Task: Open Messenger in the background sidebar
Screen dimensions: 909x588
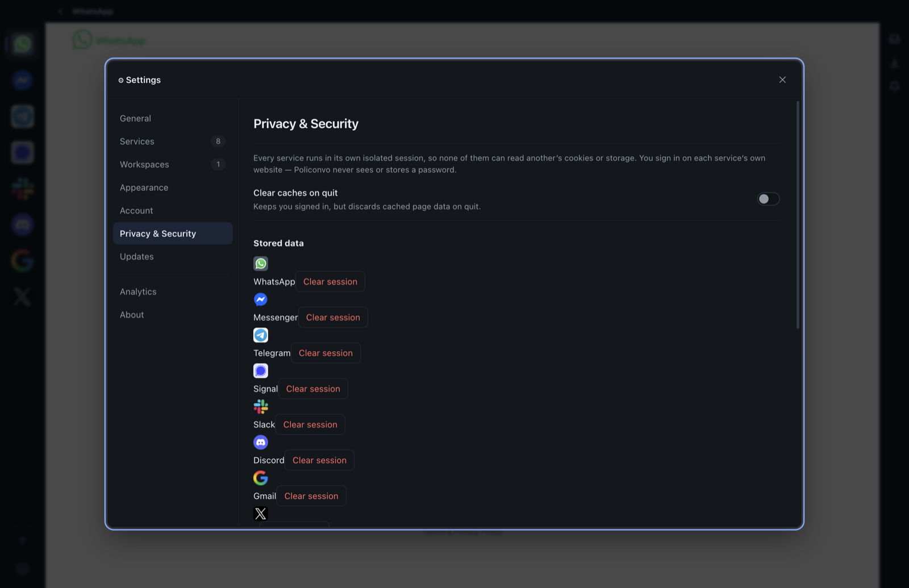Action: [x=22, y=80]
